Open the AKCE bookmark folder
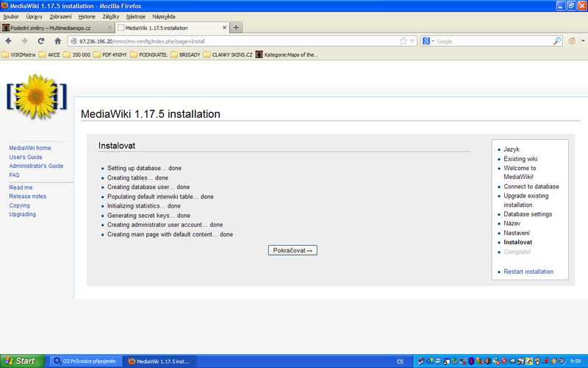Image resolution: width=588 pixels, height=368 pixels. click(x=49, y=54)
